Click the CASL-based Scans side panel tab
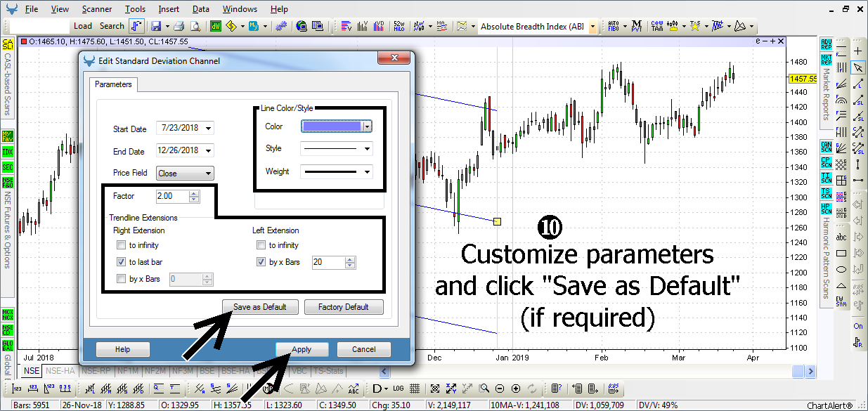 point(8,77)
